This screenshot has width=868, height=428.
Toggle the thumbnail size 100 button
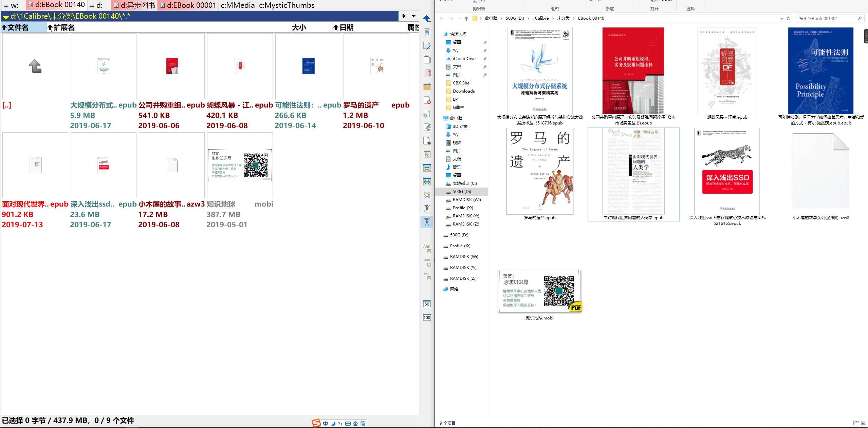[x=427, y=317]
